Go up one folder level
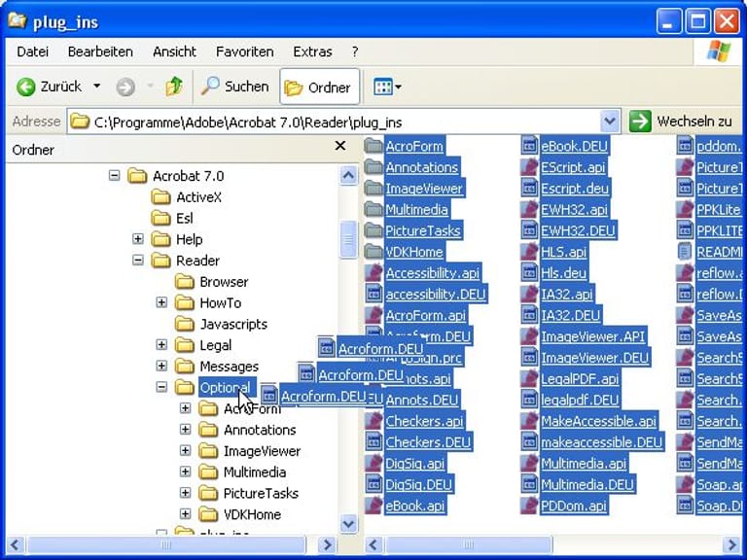Viewport: 747px width, 560px height. [174, 87]
